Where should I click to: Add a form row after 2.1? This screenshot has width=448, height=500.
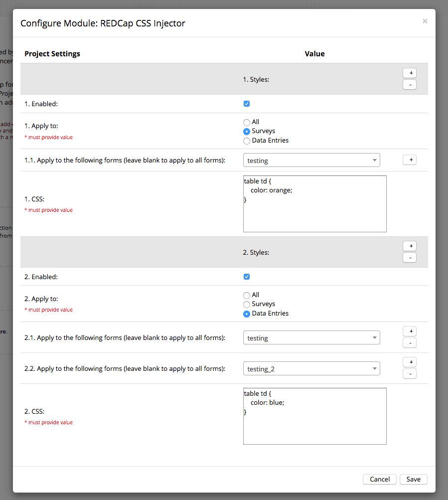410,332
